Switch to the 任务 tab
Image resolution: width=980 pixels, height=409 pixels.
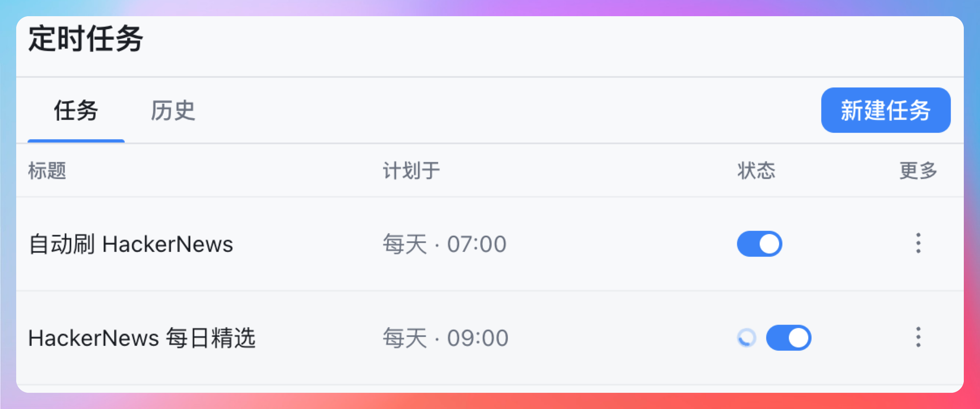[x=76, y=111]
